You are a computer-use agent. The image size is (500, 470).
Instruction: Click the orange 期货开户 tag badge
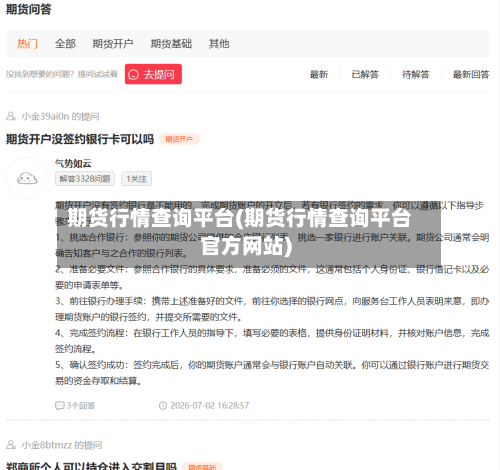point(179,139)
